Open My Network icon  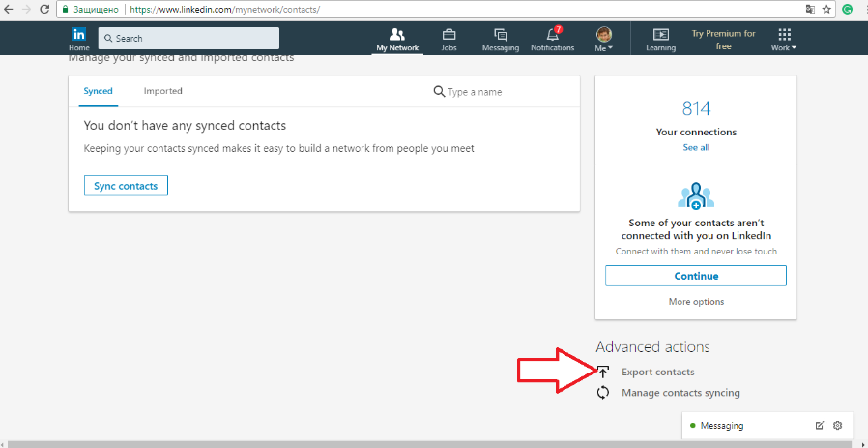click(x=397, y=35)
